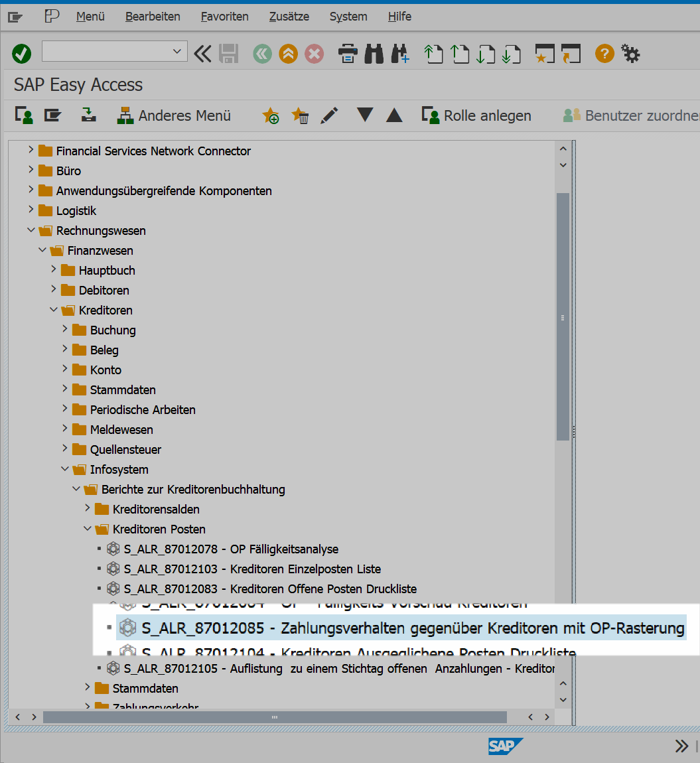The height and width of the screenshot is (763, 700).
Task: Expand the Debitoren folder
Action: click(54, 289)
